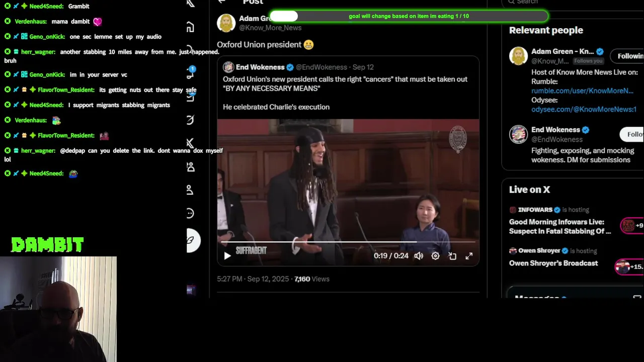Open the Premium X icon in sidebar
This screenshot has height=362, width=644.
pyautogui.click(x=190, y=143)
